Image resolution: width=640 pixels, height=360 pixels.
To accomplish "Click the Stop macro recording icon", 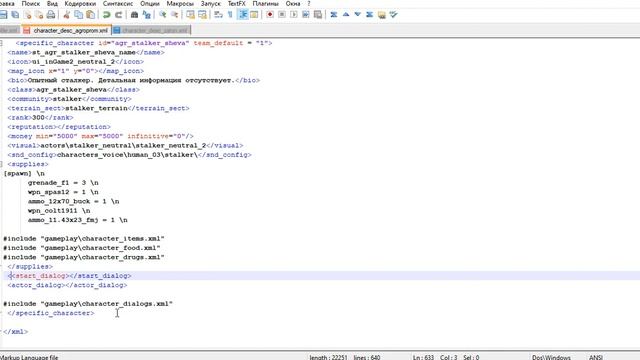I will 282,15.
